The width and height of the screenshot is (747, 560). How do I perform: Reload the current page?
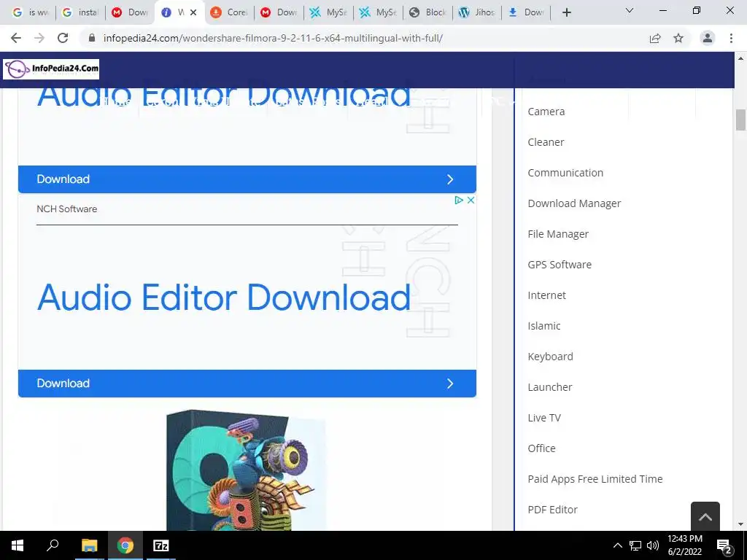coord(63,38)
